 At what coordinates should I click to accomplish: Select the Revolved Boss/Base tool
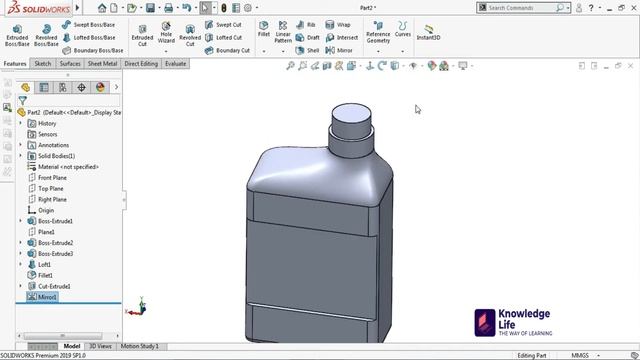pos(46,36)
